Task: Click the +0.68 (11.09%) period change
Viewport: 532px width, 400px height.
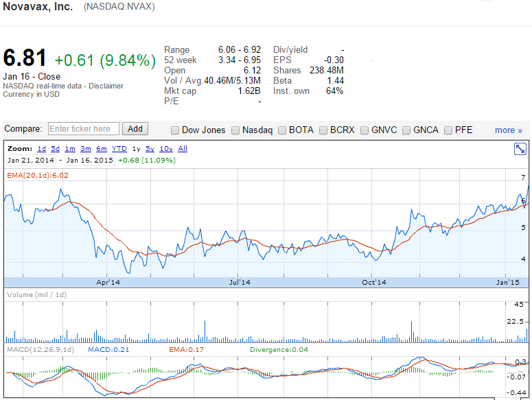Action: (147, 160)
